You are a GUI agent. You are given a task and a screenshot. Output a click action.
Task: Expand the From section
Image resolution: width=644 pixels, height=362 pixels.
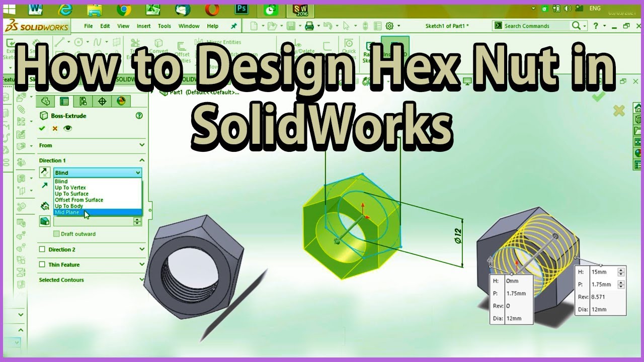point(142,145)
